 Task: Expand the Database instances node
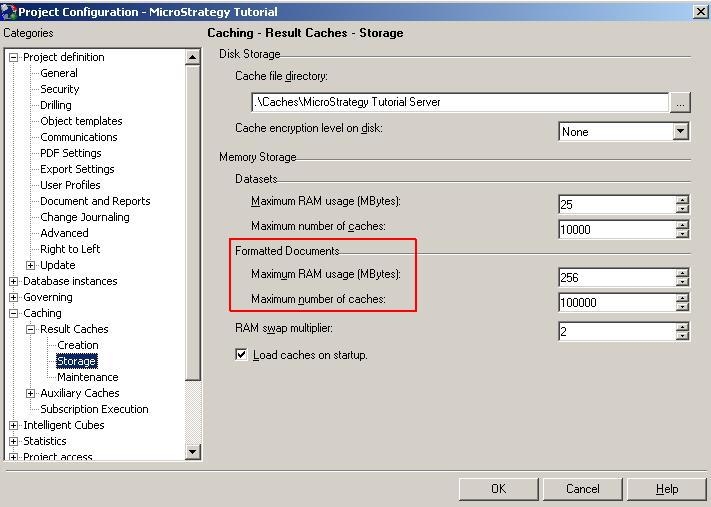pos(14,281)
